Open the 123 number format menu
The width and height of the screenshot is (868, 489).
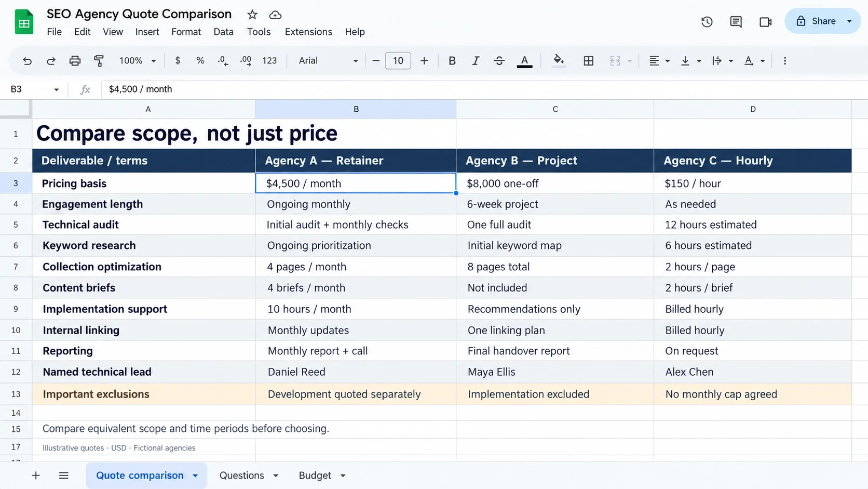click(269, 61)
